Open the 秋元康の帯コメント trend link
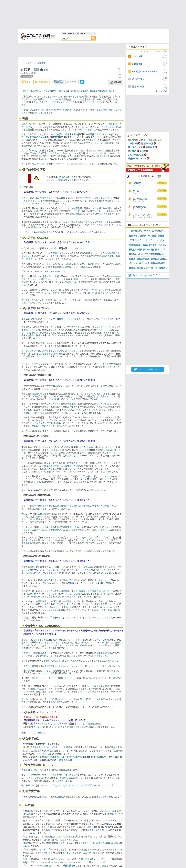The height and width of the screenshot is (868, 186). click(137, 158)
